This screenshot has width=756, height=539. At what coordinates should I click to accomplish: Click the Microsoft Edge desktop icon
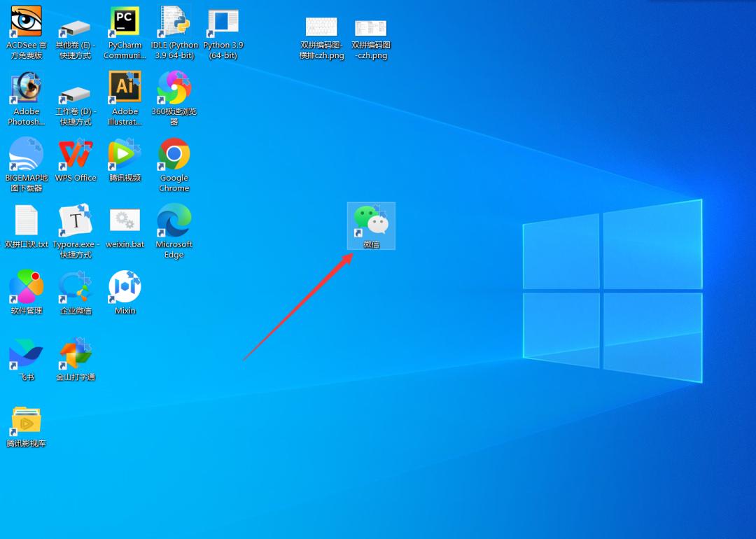pyautogui.click(x=174, y=220)
